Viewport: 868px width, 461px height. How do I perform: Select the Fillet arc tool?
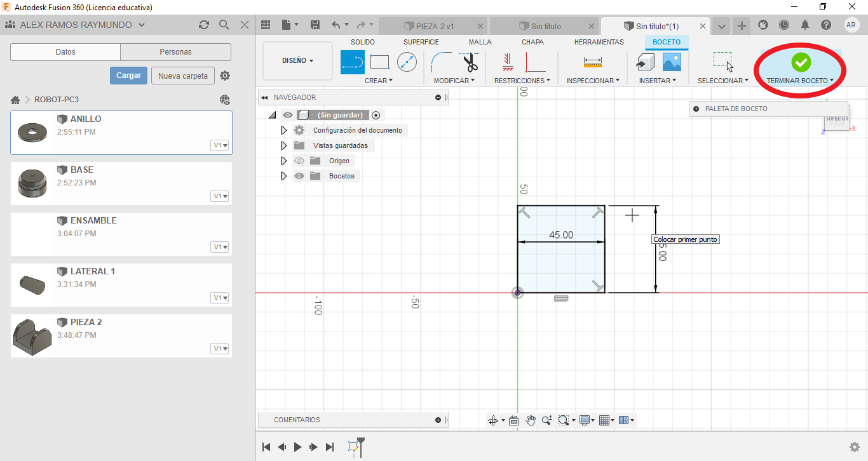[442, 62]
